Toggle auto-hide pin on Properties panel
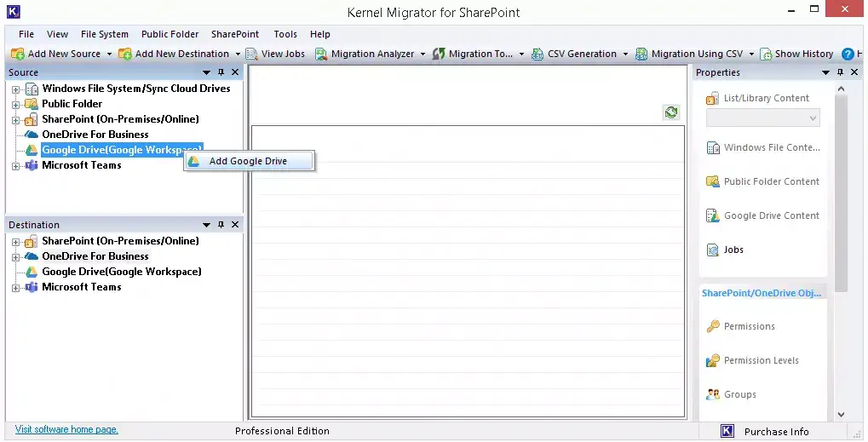The height and width of the screenshot is (442, 868). (841, 72)
